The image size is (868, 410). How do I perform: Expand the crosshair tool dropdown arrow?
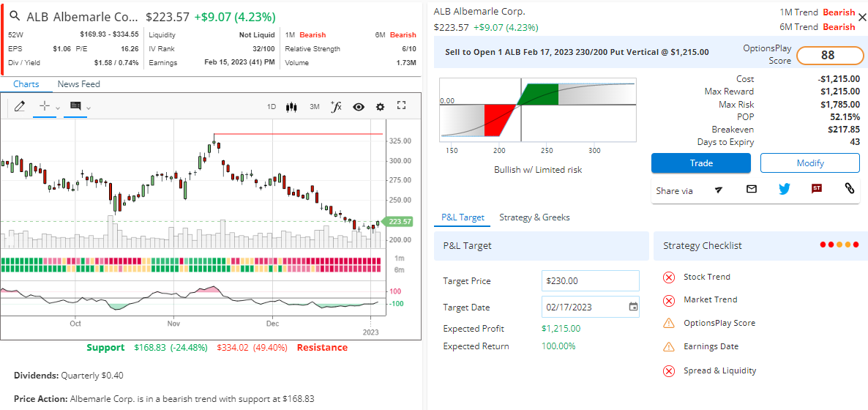(58, 108)
